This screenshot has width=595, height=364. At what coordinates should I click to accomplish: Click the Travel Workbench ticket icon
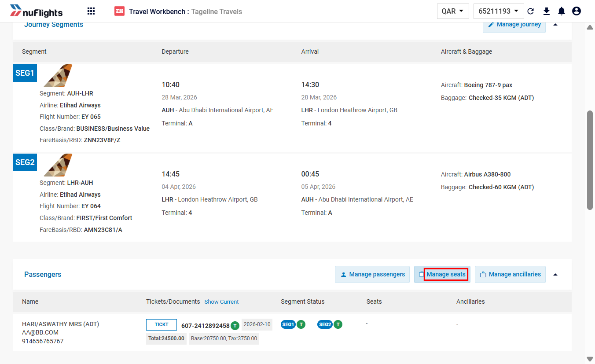pyautogui.click(x=119, y=11)
